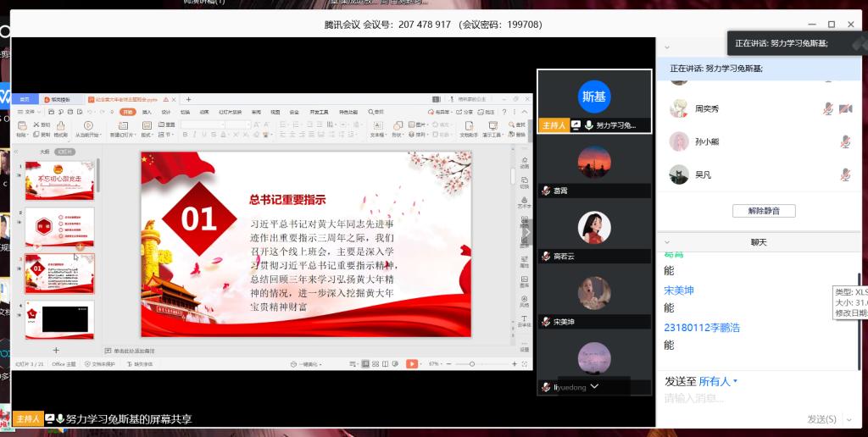This screenshot has width=868, height=437.
Task: Open the 开始 ribbon tab
Action: tap(127, 111)
